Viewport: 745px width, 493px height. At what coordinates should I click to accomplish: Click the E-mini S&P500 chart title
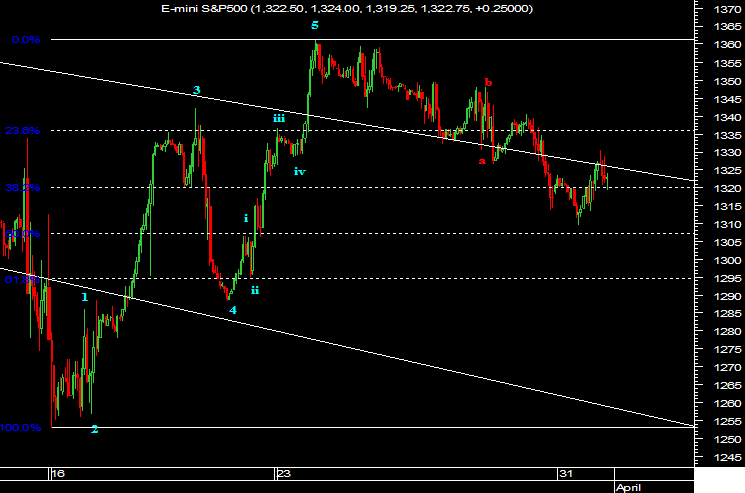pos(347,9)
